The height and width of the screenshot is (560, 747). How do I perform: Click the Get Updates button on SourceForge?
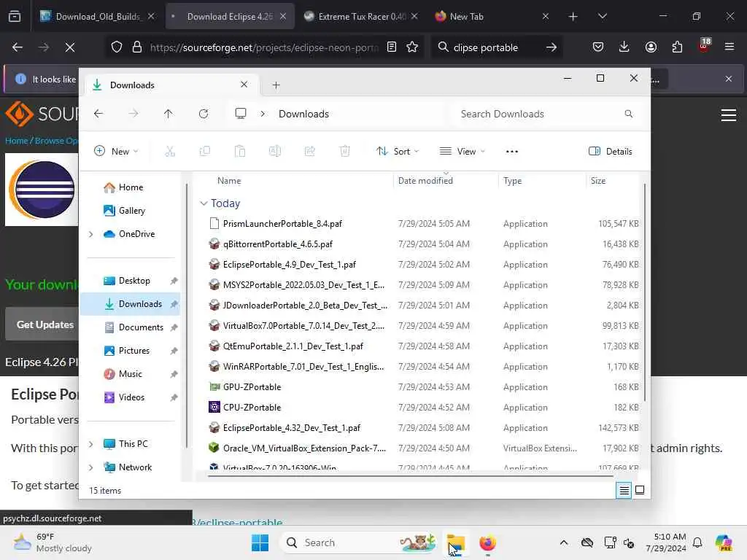44,324
